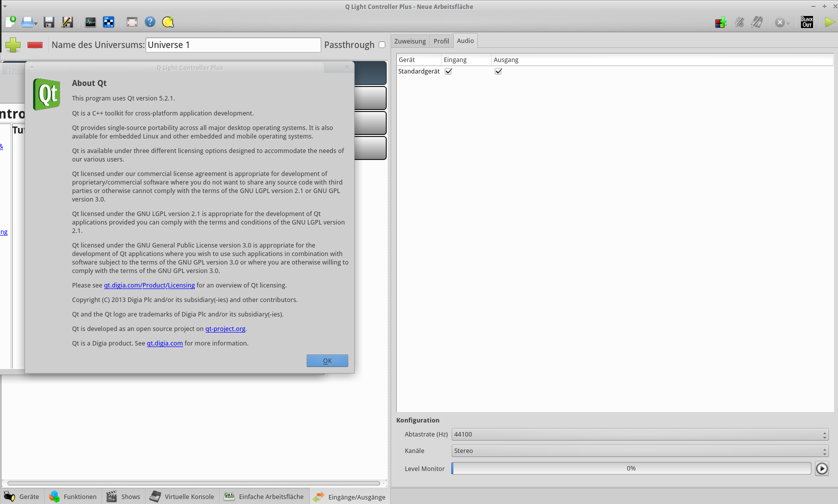
Task: Click the live edit function icon
Action: 739,22
